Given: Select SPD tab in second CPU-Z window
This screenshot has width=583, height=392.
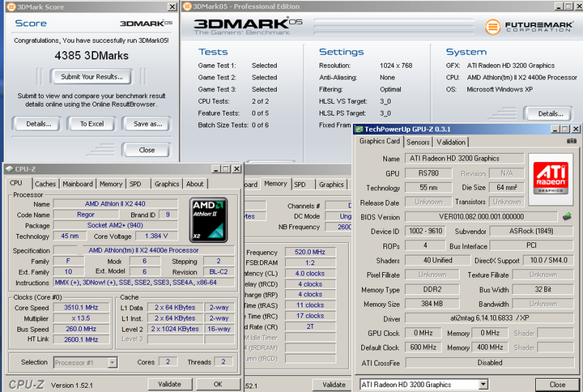Looking at the screenshot, I should click(x=300, y=185).
